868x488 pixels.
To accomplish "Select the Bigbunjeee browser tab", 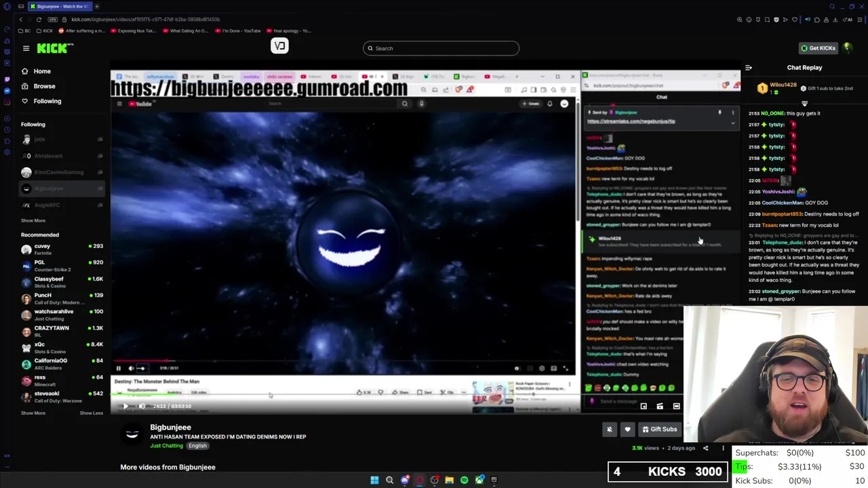I will (59, 6).
